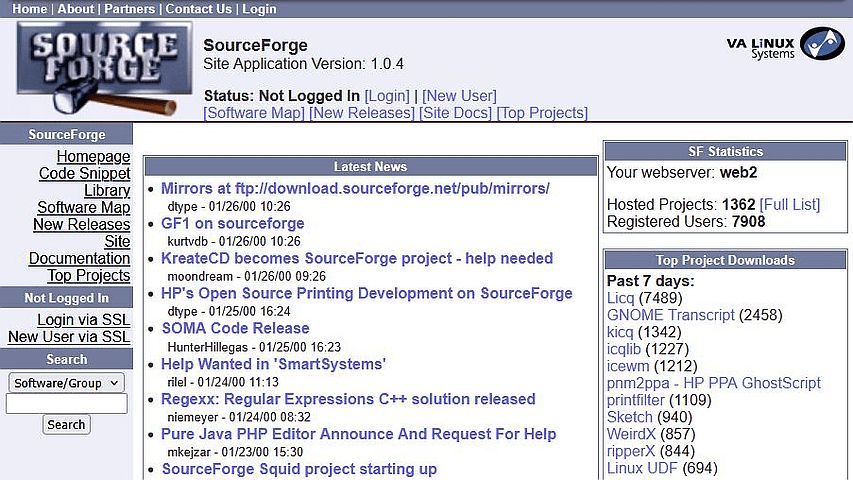Open the WeirdX project link
Screen dimensions: 853x480
pyautogui.click(x=632, y=434)
